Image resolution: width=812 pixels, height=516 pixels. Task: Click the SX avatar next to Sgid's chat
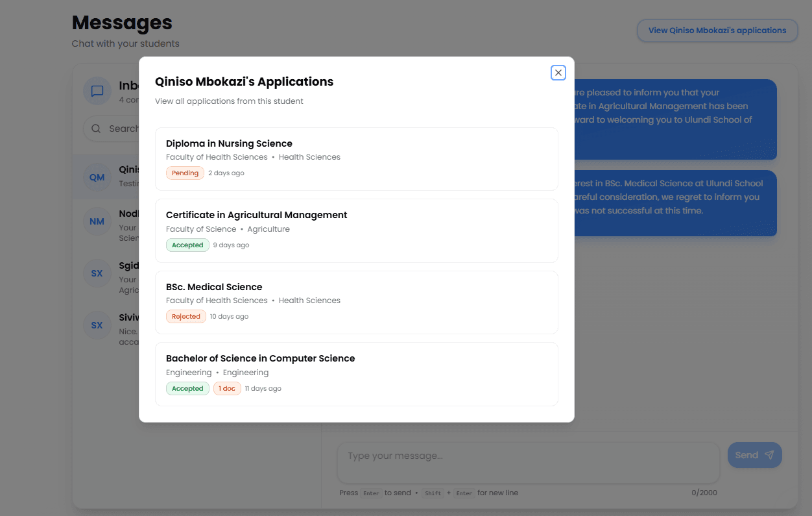click(x=97, y=273)
